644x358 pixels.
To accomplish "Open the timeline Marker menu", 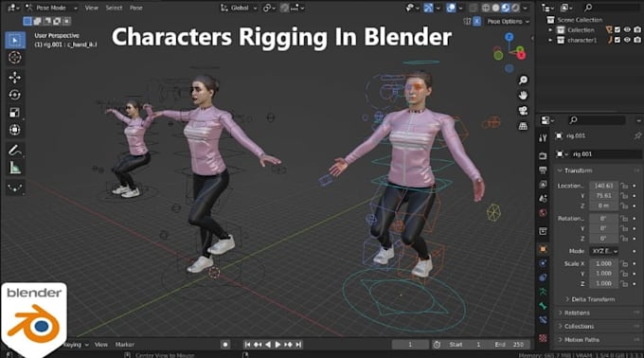I will point(124,345).
